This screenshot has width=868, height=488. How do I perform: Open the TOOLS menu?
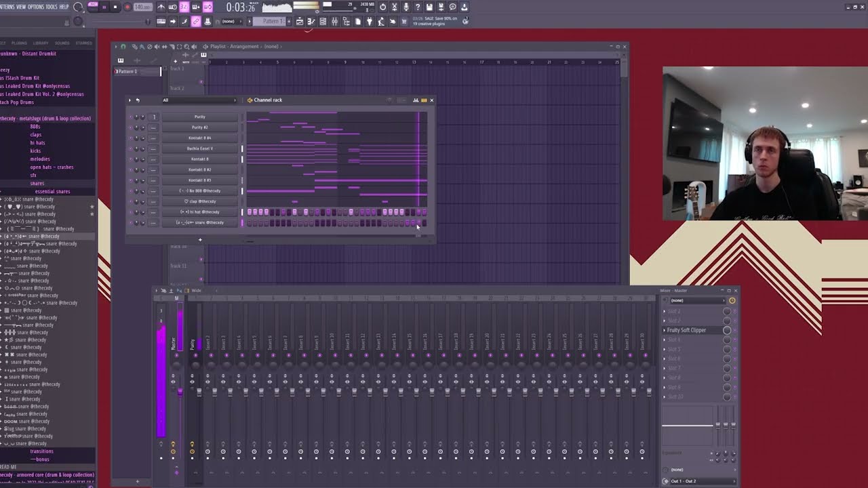coord(52,7)
